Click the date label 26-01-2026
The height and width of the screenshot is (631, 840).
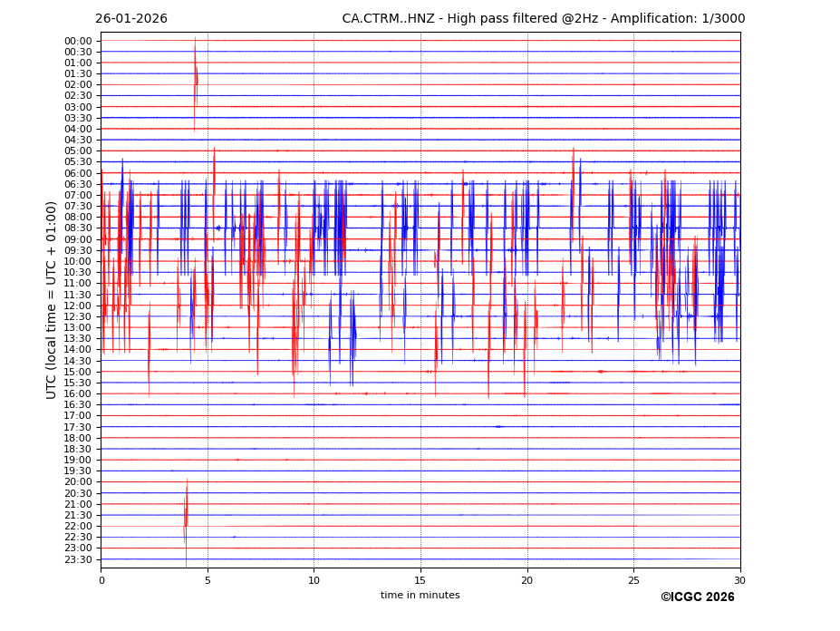[131, 19]
